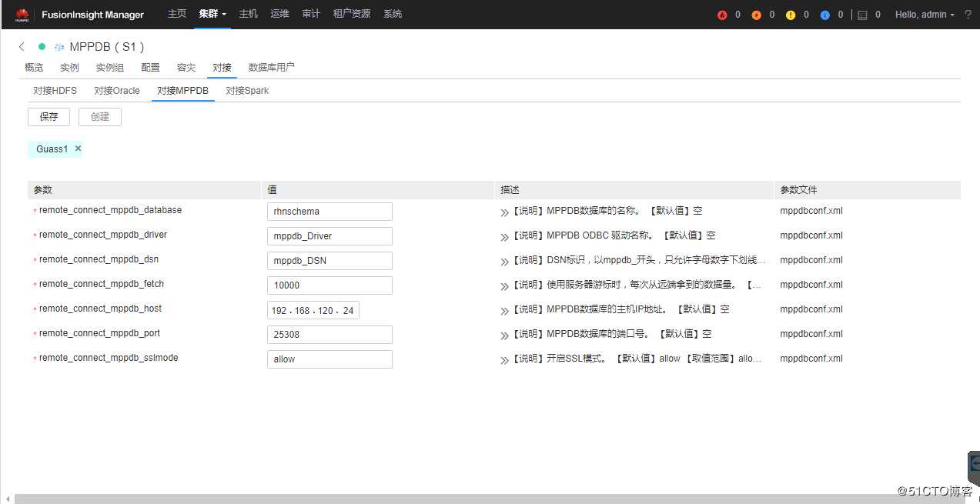
Task: Click the remote_connect_mppdb_host parameter name
Action: (x=100, y=309)
